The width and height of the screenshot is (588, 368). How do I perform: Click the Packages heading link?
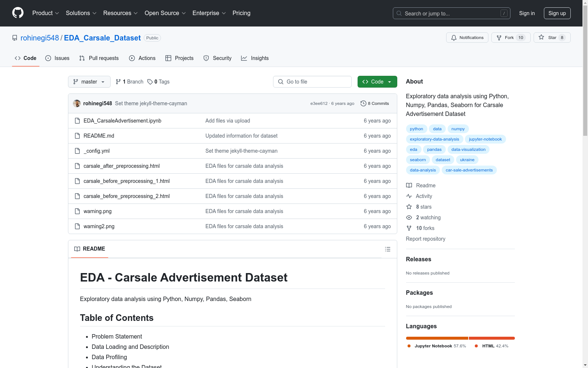point(419,293)
